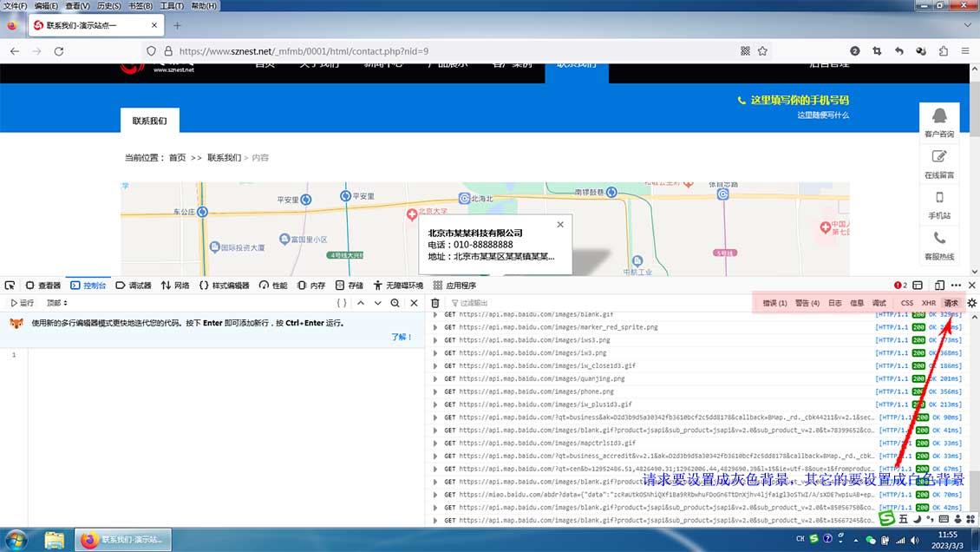
Task: Open the DevTools three-dot options menu
Action: coord(956,286)
